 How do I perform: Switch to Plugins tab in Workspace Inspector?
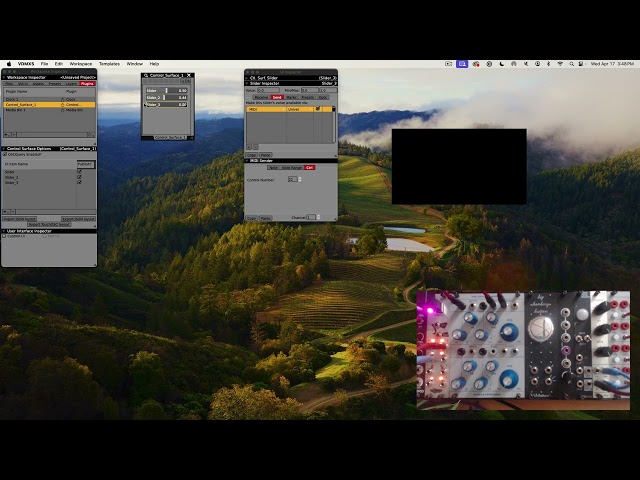pyautogui.click(x=87, y=84)
